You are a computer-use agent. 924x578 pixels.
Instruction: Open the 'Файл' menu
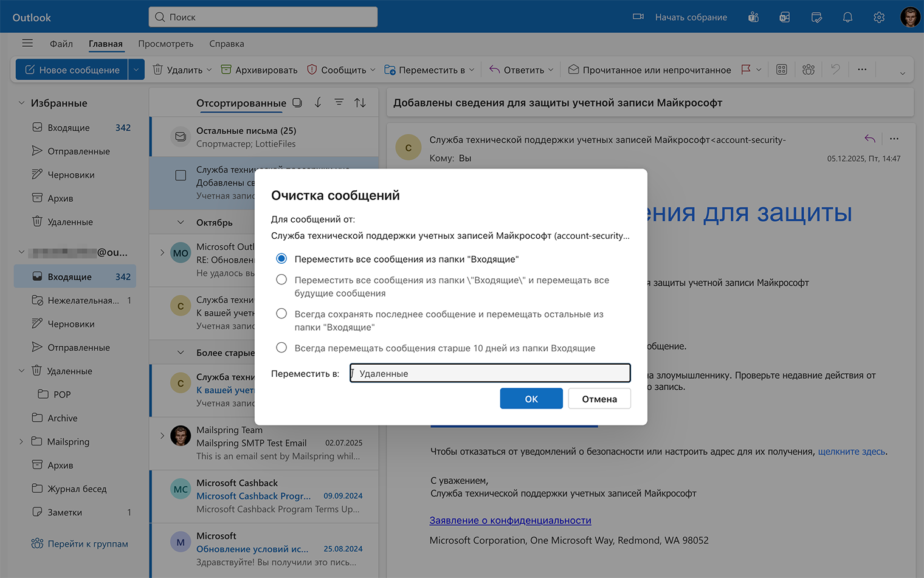pos(61,43)
